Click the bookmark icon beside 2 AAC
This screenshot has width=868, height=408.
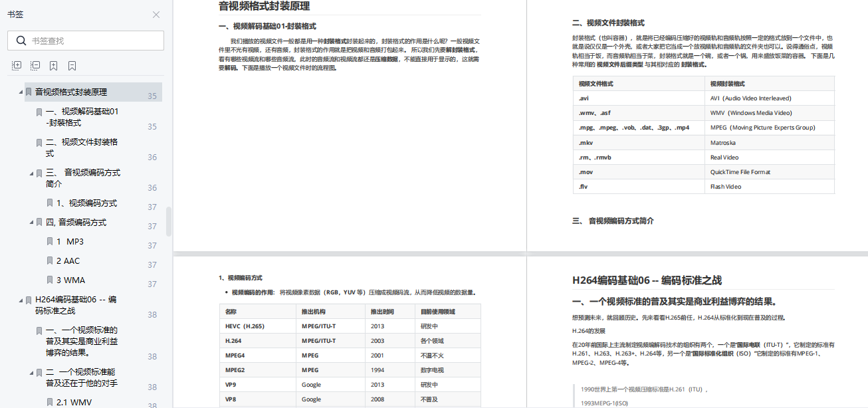(49, 260)
